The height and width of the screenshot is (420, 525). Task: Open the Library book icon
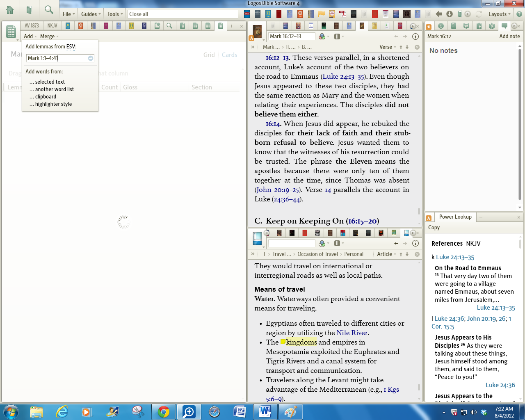[29, 10]
